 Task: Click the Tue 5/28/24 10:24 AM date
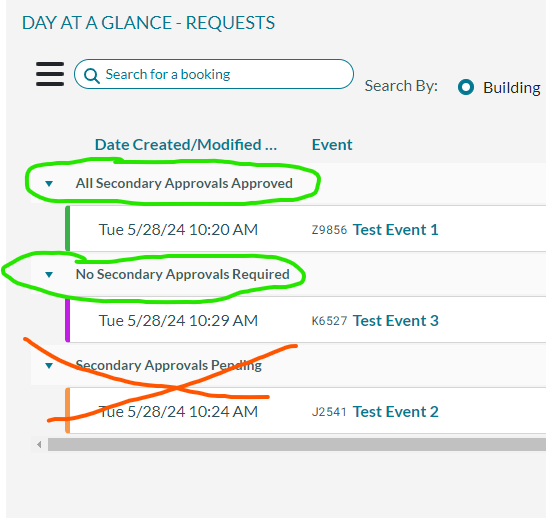pyautogui.click(x=178, y=412)
